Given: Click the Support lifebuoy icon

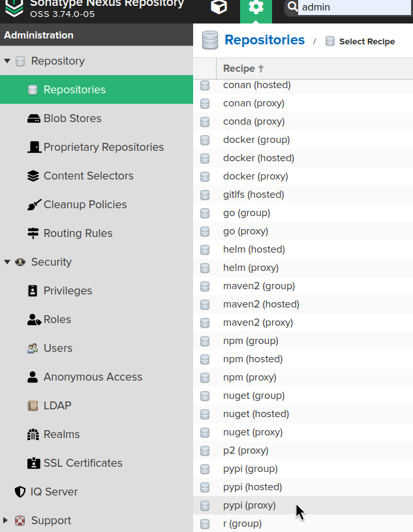Looking at the screenshot, I should tap(20, 520).
